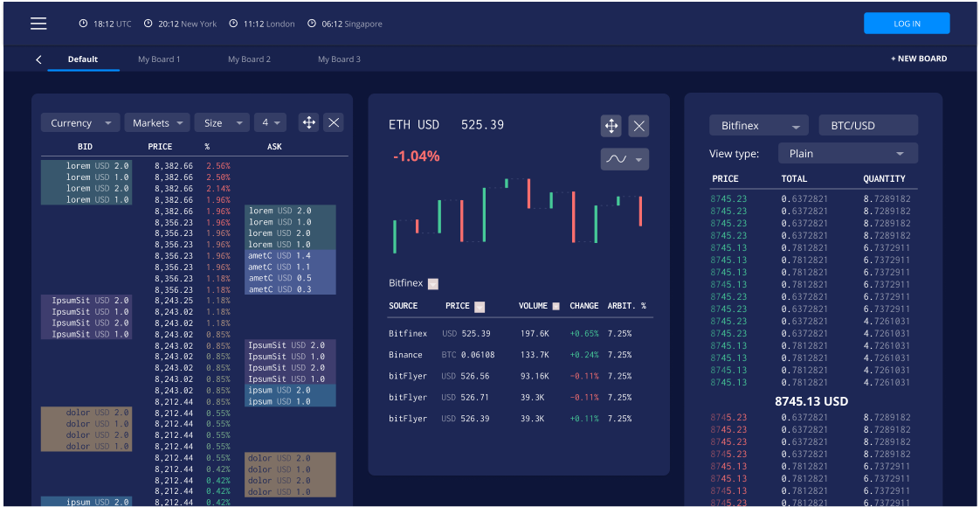
Task: Open the Bitfinex exchange dropdown
Action: [759, 126]
